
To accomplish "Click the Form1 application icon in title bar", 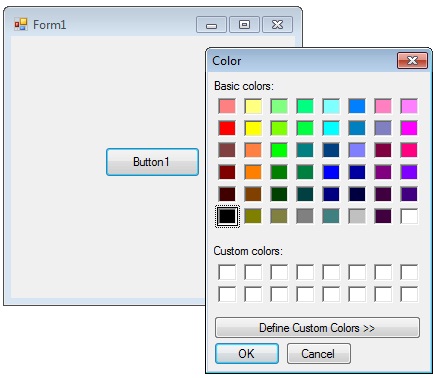I will [x=21, y=25].
